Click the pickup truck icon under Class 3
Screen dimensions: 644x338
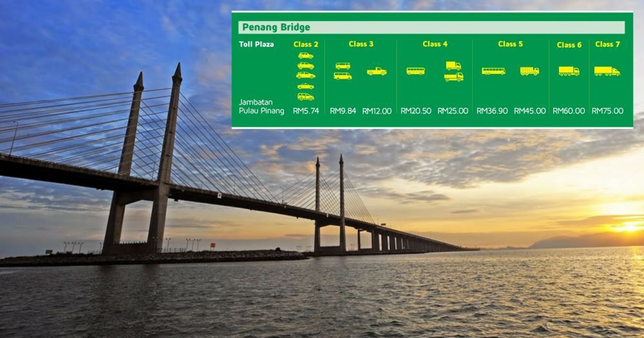(x=377, y=71)
